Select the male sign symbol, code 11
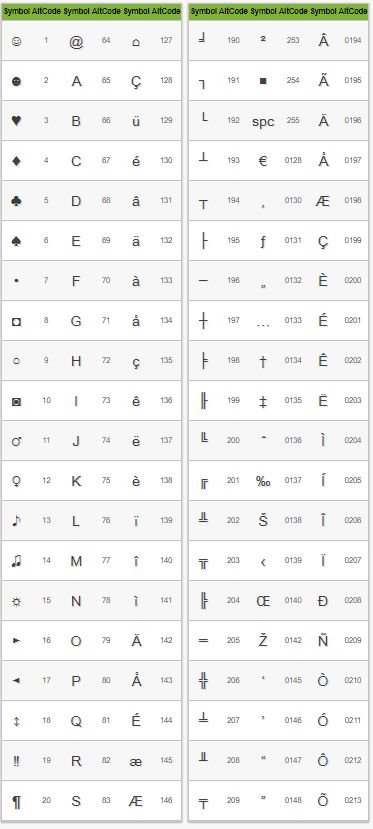This screenshot has width=373, height=829. coord(16,440)
